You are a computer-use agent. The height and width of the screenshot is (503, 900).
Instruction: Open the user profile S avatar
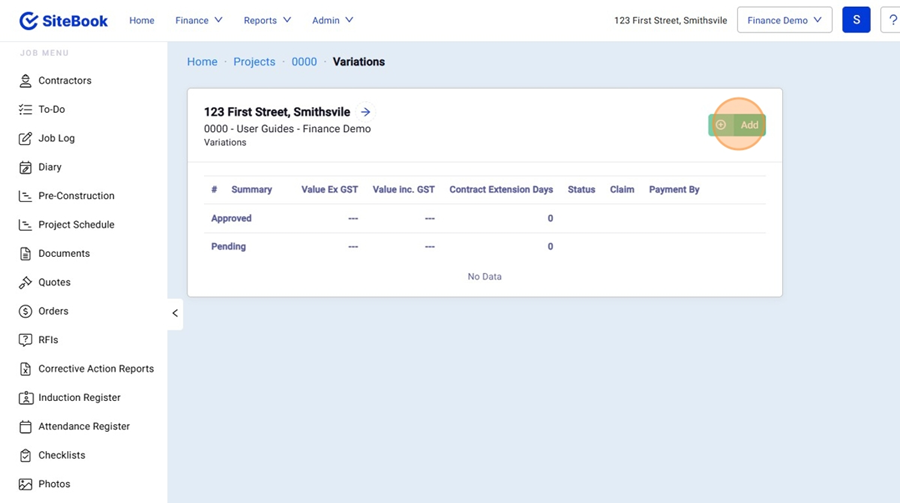pos(856,20)
